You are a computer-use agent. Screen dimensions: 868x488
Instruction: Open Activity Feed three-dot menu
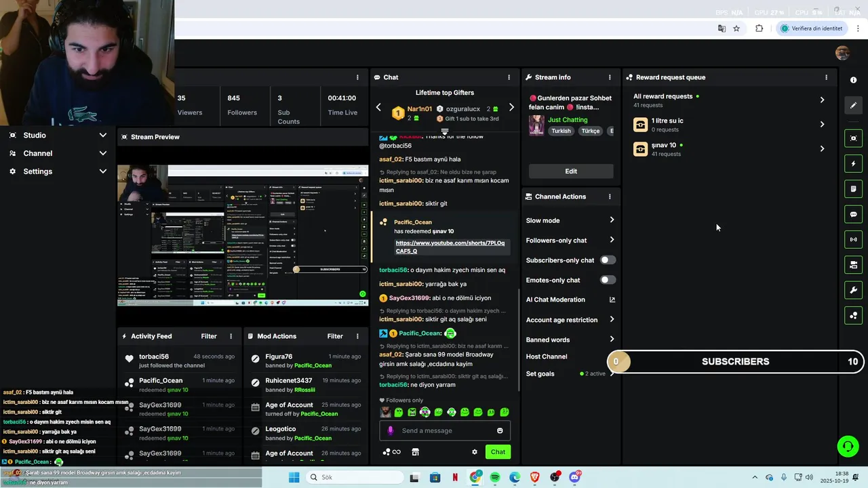[231, 336]
